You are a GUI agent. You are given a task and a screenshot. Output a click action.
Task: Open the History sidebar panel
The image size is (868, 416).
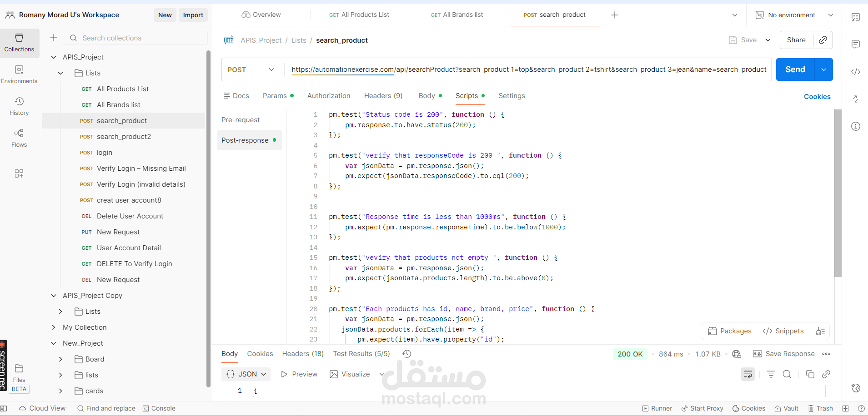[19, 106]
